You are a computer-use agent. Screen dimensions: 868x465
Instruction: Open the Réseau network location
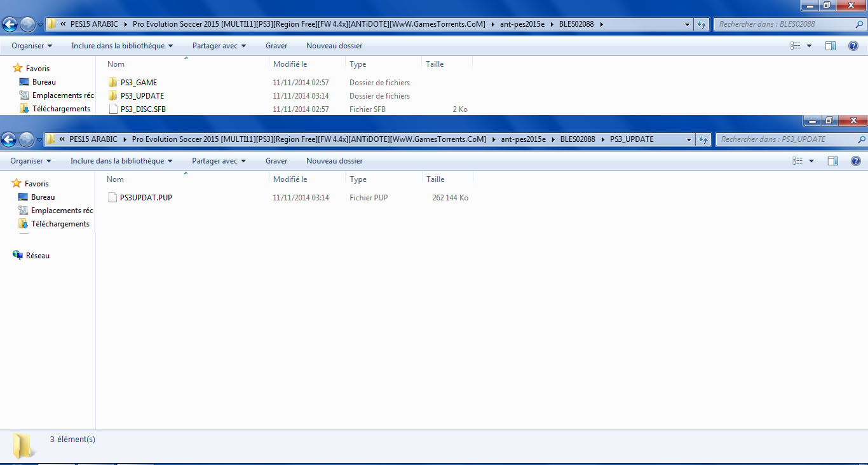click(37, 256)
